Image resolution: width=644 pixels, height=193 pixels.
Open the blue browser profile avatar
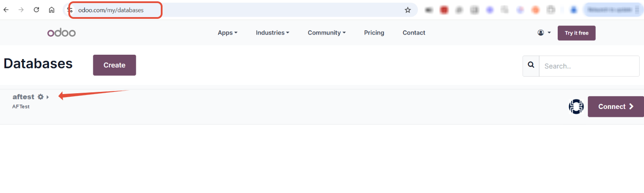point(573,10)
